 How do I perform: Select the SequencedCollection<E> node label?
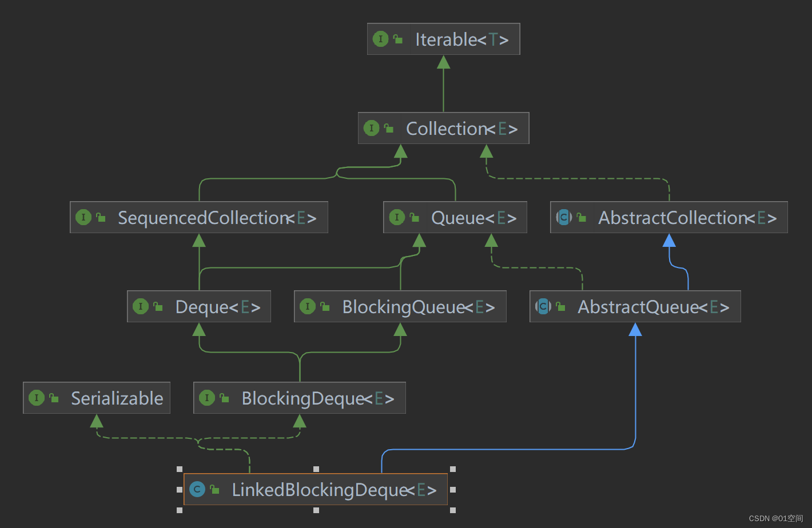[217, 218]
